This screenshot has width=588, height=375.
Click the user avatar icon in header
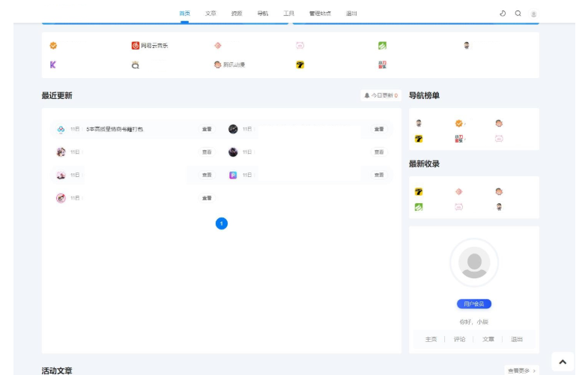533,13
